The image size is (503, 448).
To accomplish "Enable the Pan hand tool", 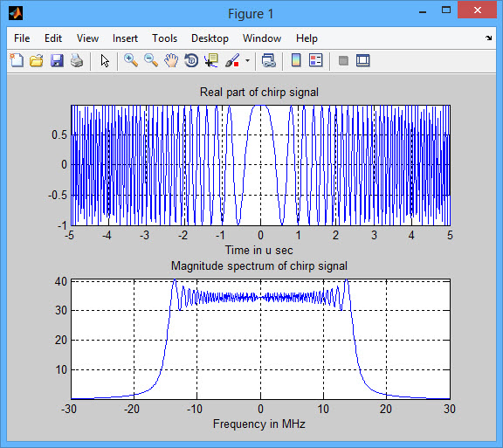I will [171, 60].
